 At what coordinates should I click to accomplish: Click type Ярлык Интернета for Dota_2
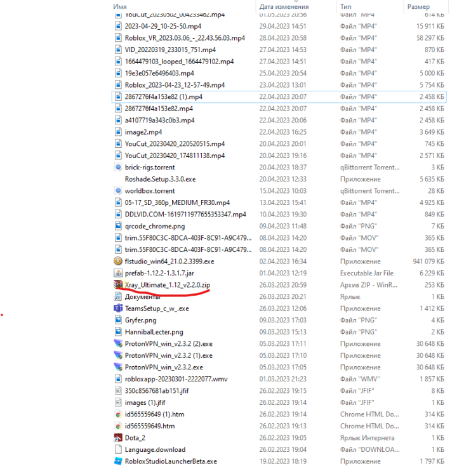coord(367,438)
